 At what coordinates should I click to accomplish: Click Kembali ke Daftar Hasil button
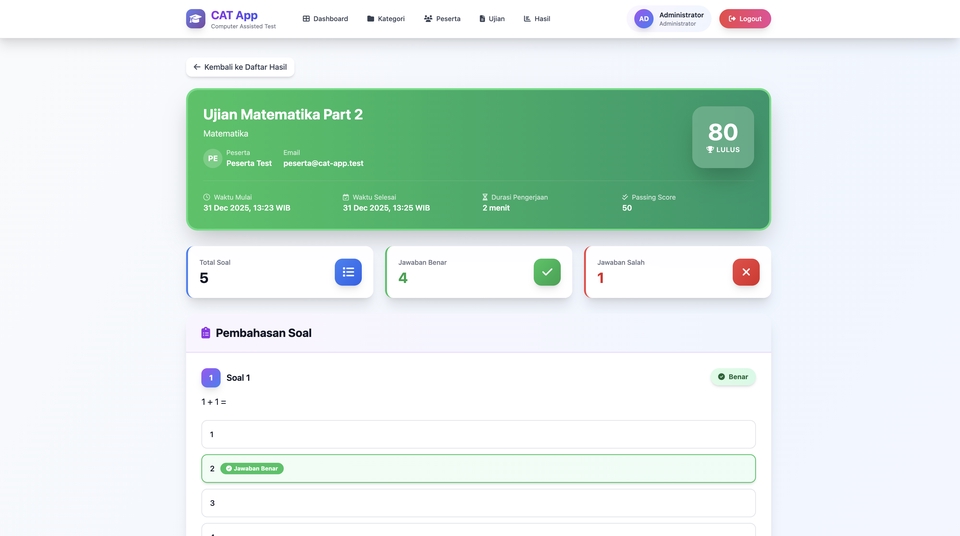(240, 67)
